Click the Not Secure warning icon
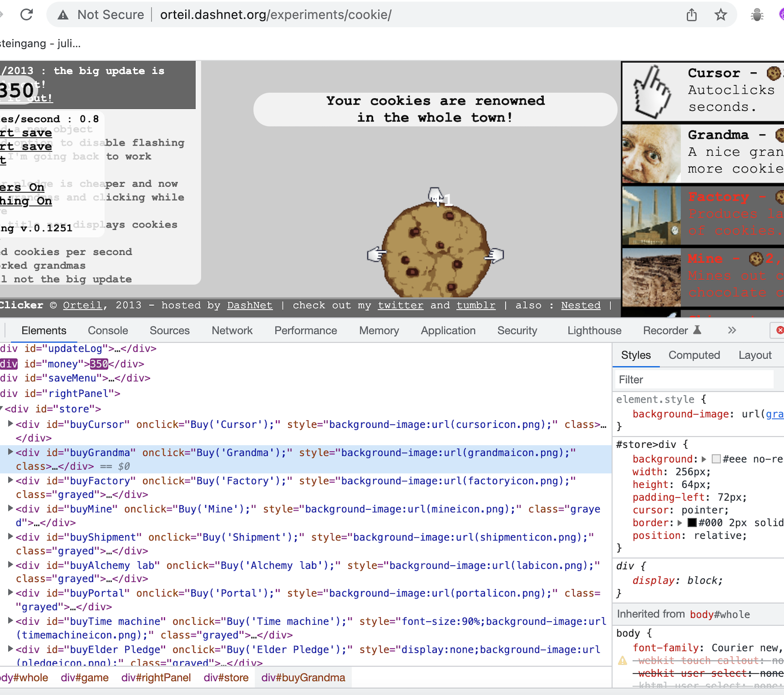784x695 pixels. click(63, 15)
